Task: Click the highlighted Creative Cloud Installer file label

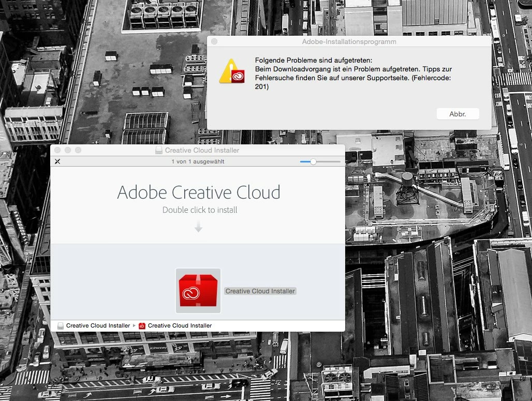Action: (260, 291)
